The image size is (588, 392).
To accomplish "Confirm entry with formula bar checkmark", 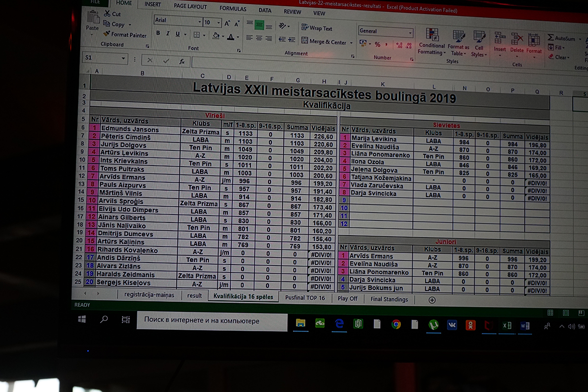I will (166, 61).
